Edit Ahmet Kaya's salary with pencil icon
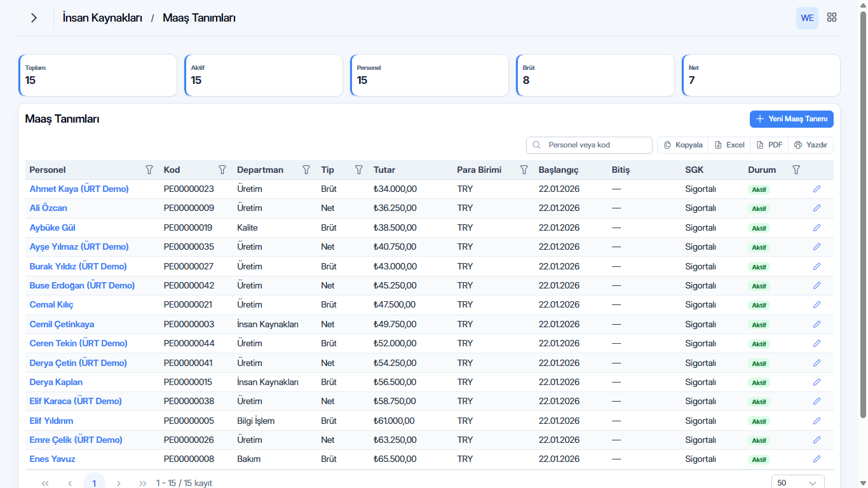868x488 pixels. pyautogui.click(x=817, y=189)
